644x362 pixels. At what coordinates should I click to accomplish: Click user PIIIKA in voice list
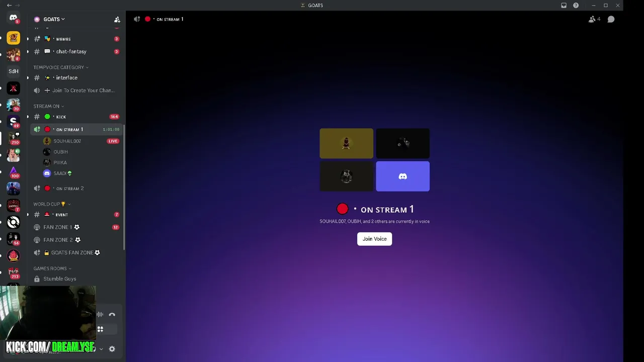[60, 162]
